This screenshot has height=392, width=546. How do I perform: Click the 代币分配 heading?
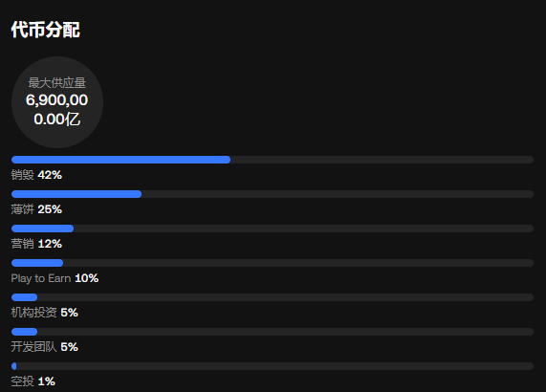click(x=46, y=30)
